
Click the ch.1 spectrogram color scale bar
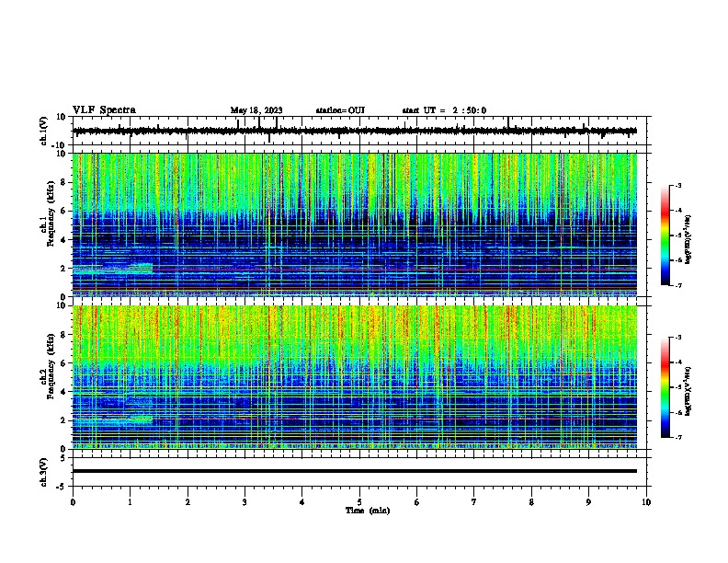[x=665, y=236]
